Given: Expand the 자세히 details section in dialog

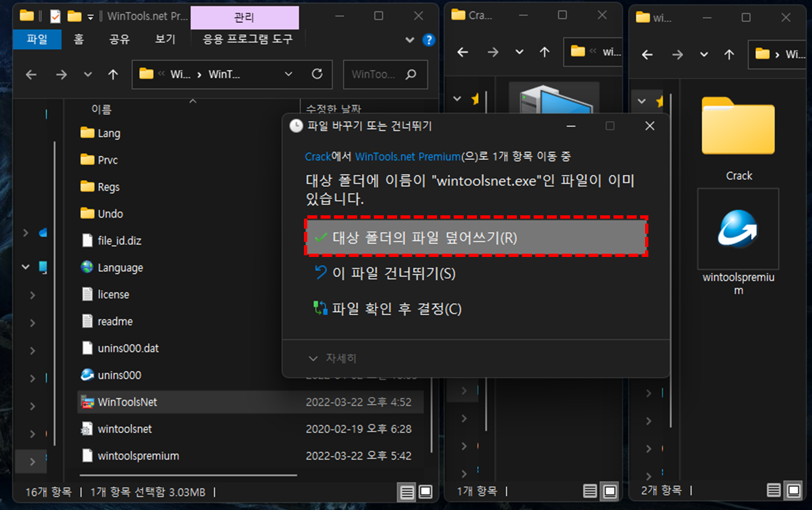Looking at the screenshot, I should pos(332,358).
